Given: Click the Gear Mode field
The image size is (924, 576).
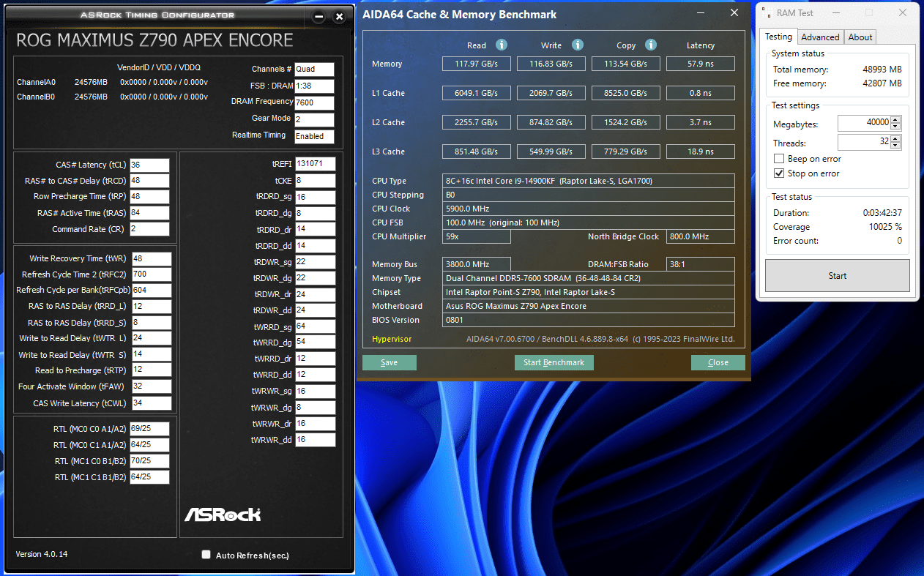Looking at the screenshot, I should pyautogui.click(x=314, y=119).
